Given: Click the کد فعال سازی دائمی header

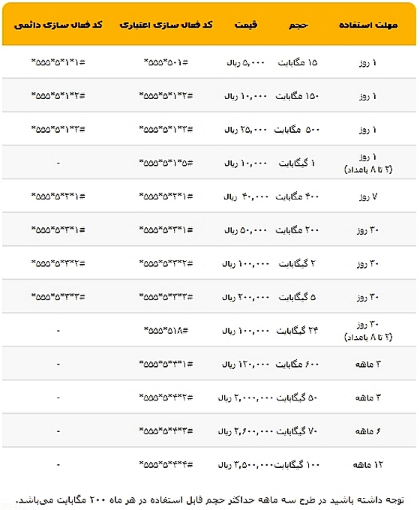Looking at the screenshot, I should click(x=58, y=25).
